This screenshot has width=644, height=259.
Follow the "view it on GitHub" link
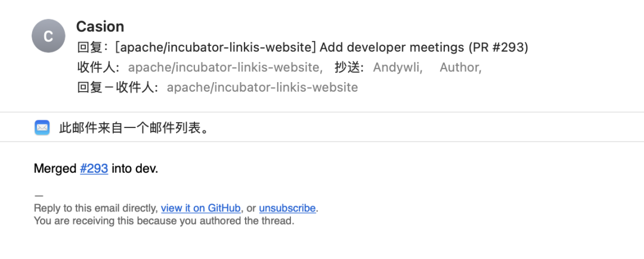click(201, 208)
